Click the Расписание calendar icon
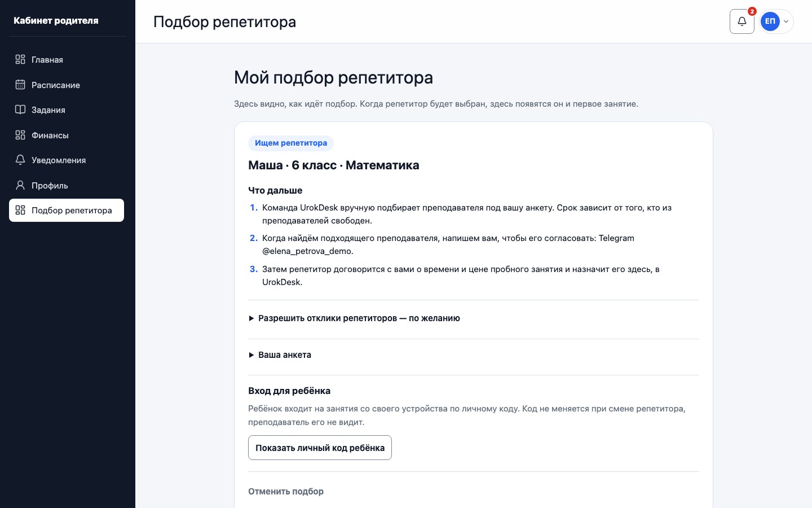 click(x=20, y=85)
